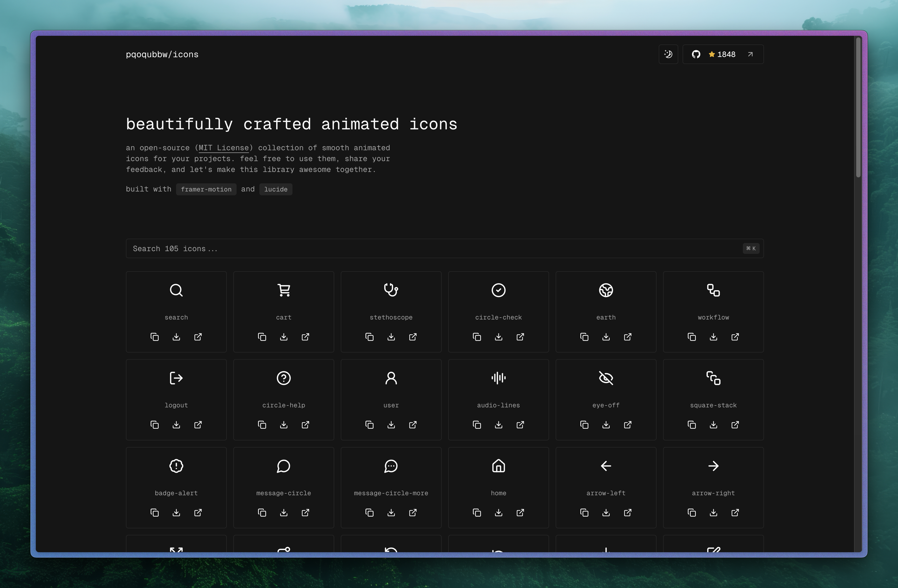
Task: Download the circle-help icon
Action: tap(284, 425)
